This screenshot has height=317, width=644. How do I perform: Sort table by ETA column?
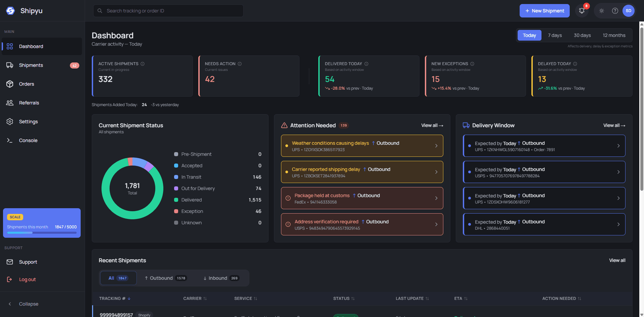(x=461, y=299)
